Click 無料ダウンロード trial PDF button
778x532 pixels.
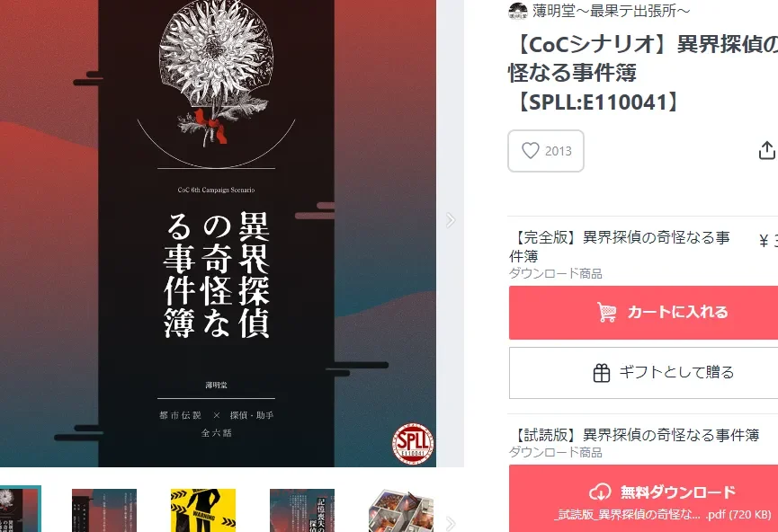[643, 499]
